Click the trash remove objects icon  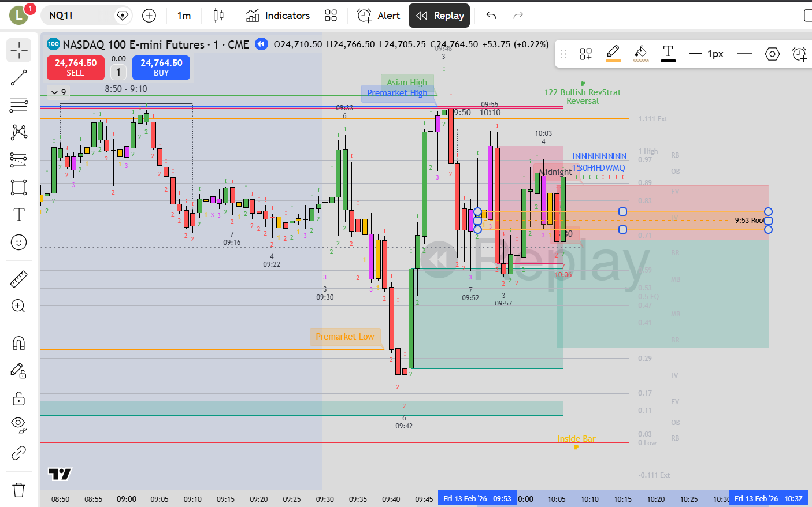(x=18, y=490)
